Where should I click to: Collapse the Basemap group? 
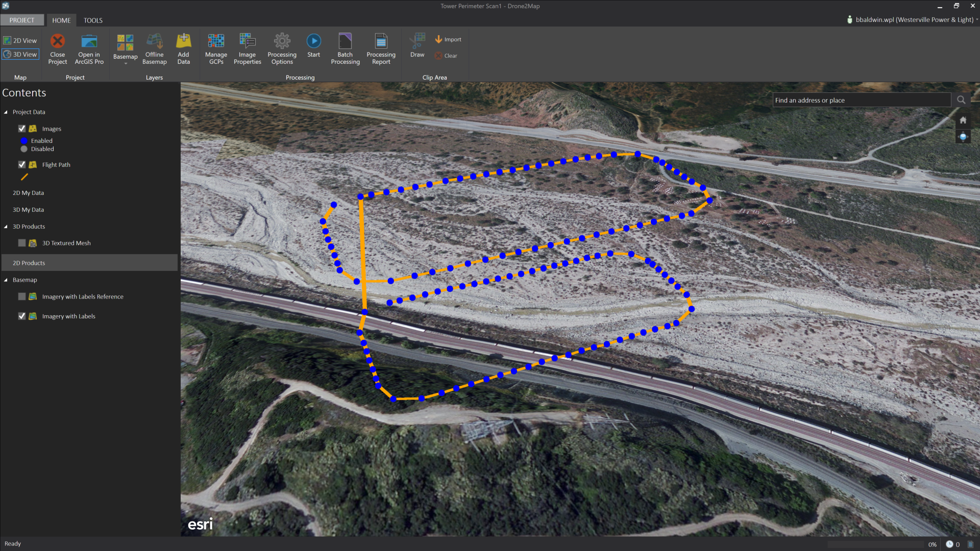click(6, 280)
